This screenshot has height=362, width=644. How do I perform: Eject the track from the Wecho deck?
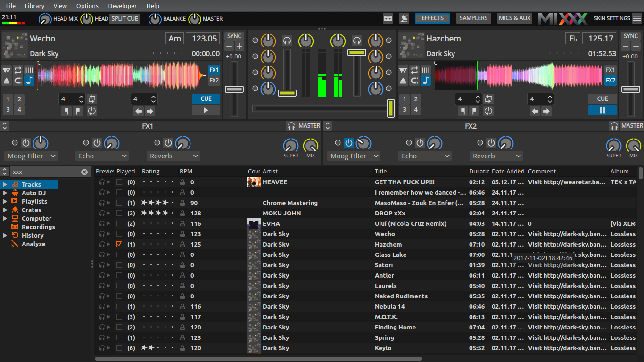[7, 81]
